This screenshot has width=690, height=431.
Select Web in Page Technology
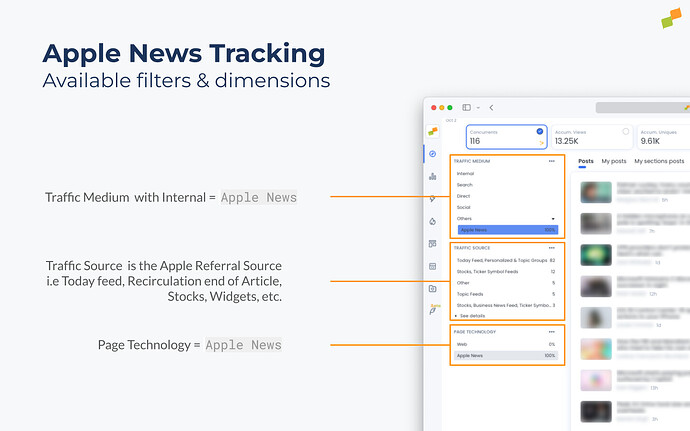point(506,344)
